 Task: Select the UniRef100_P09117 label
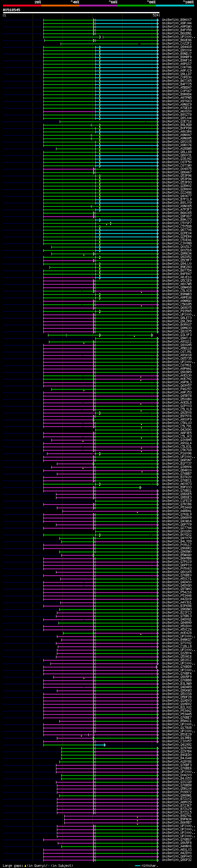[177, 545]
